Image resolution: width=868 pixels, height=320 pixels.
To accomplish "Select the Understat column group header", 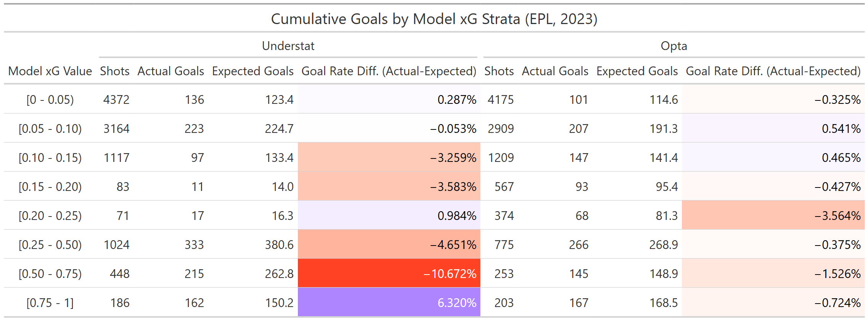I will (288, 46).
